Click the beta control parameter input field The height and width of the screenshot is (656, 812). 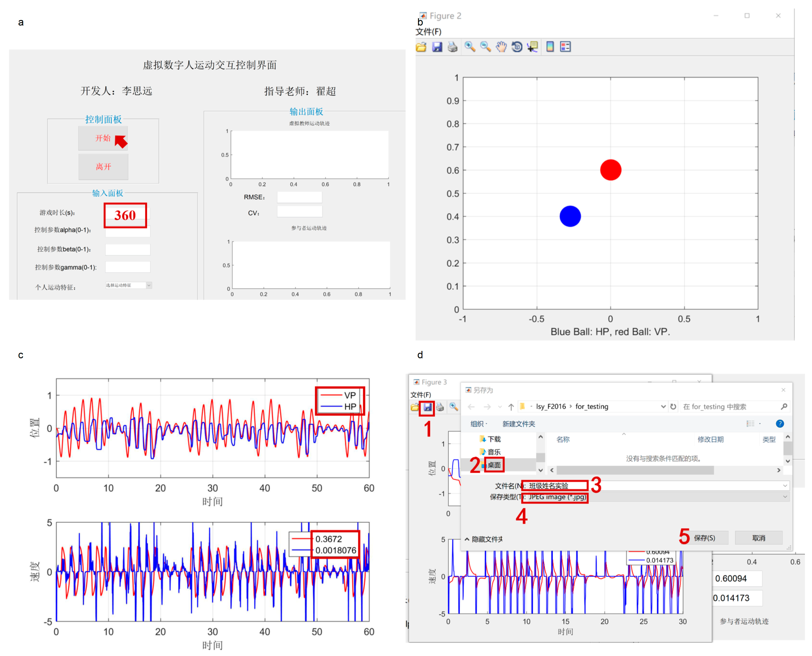128,249
